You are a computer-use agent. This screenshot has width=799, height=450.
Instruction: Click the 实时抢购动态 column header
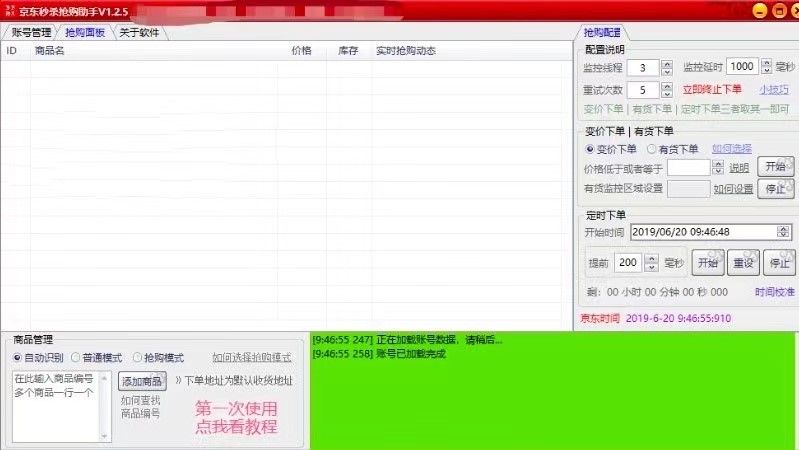406,50
